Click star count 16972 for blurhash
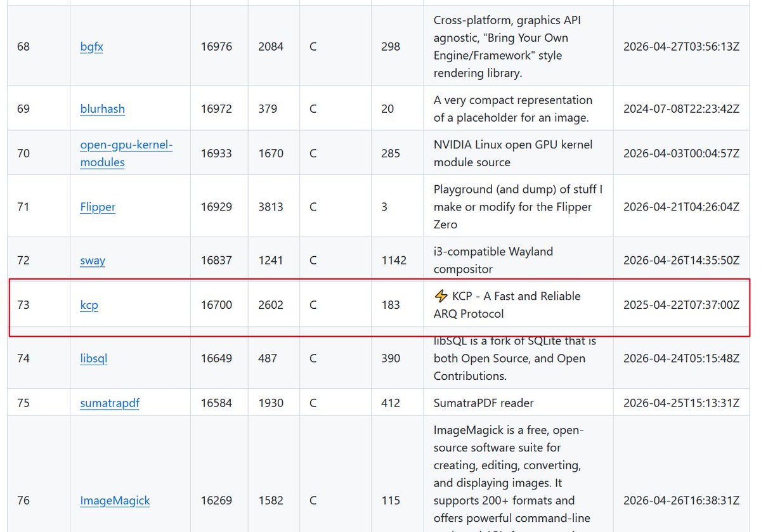 (x=216, y=108)
